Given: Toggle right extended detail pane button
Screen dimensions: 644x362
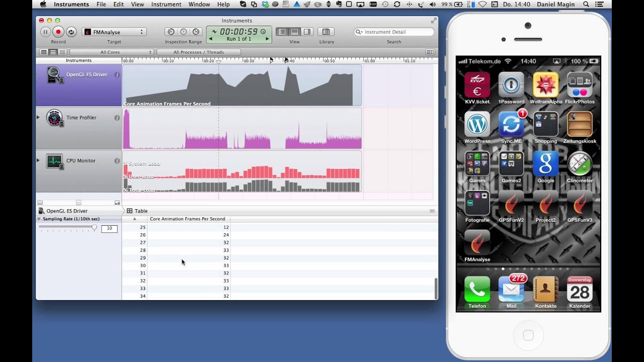Looking at the screenshot, I should pyautogui.click(x=307, y=32).
